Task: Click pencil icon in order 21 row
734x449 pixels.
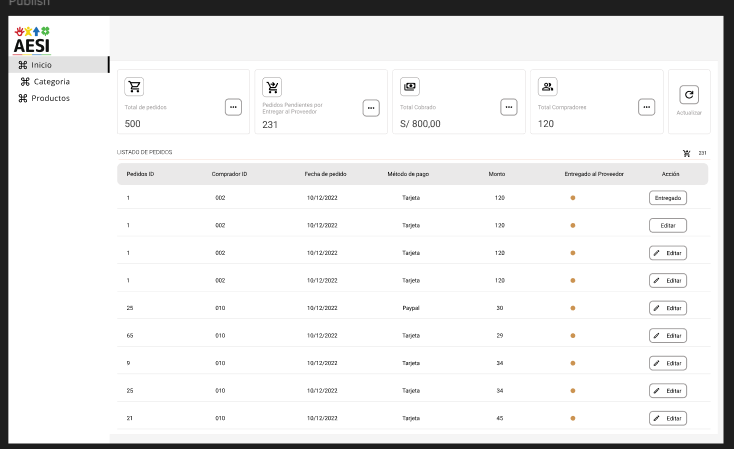Action: (x=656, y=419)
